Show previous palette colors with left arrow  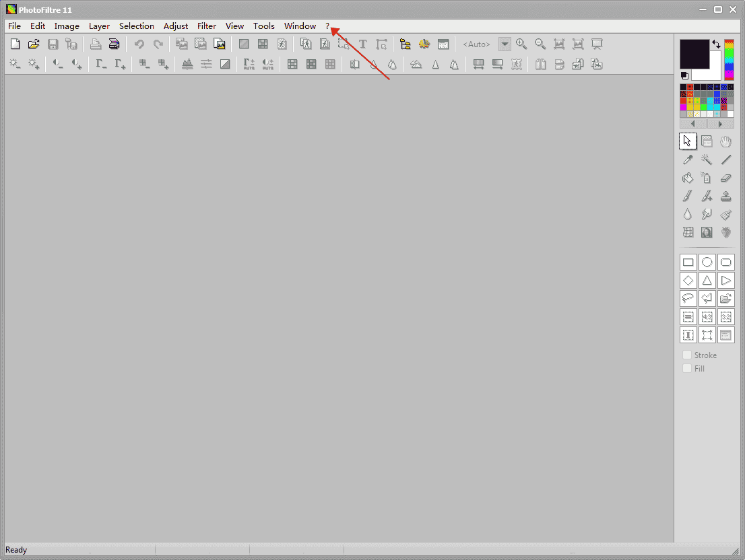tap(692, 124)
